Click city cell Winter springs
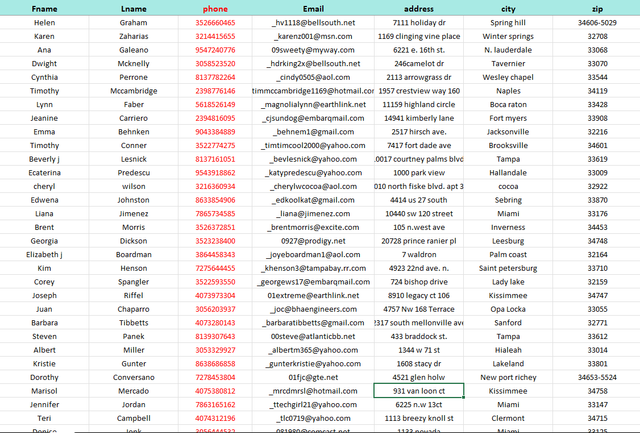640x433 pixels. click(x=508, y=36)
